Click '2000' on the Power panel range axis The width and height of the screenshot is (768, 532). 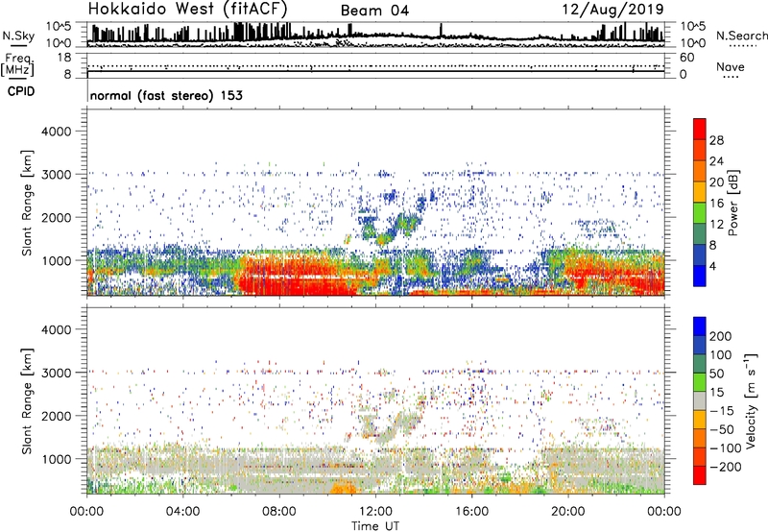57,217
